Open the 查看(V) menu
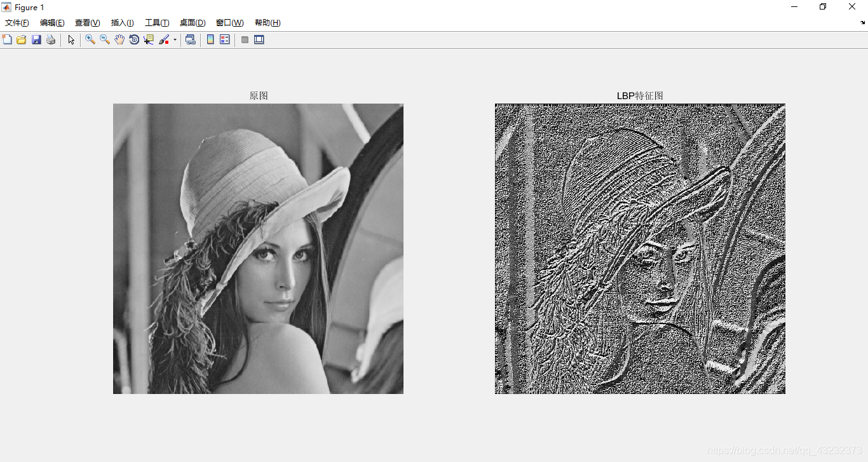 click(x=88, y=23)
